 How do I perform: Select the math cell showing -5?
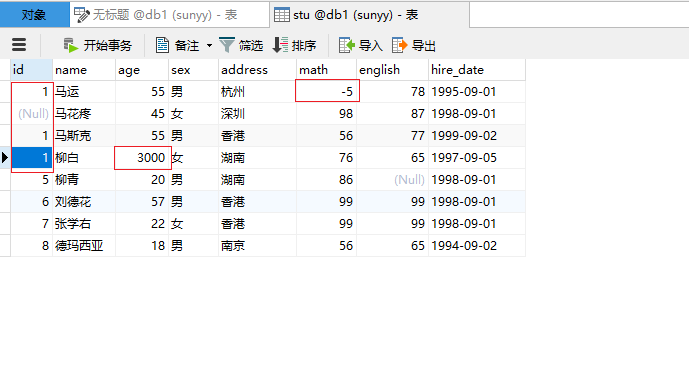pyautogui.click(x=327, y=91)
